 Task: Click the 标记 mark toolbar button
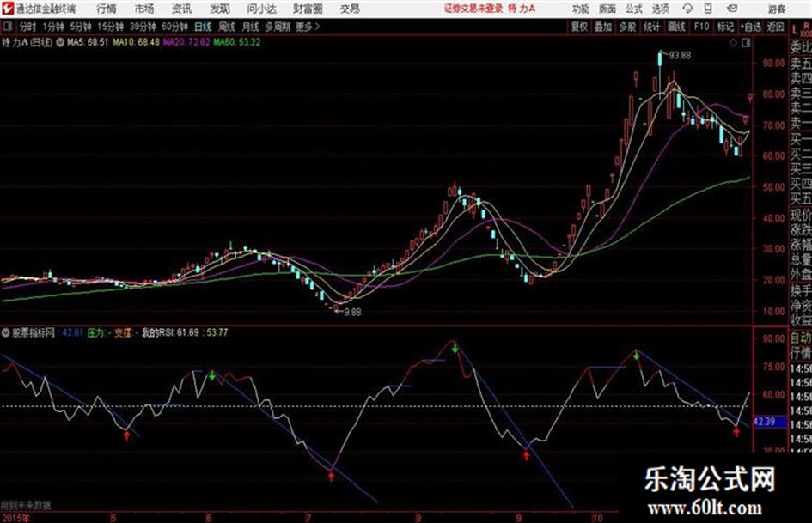pyautogui.click(x=725, y=27)
